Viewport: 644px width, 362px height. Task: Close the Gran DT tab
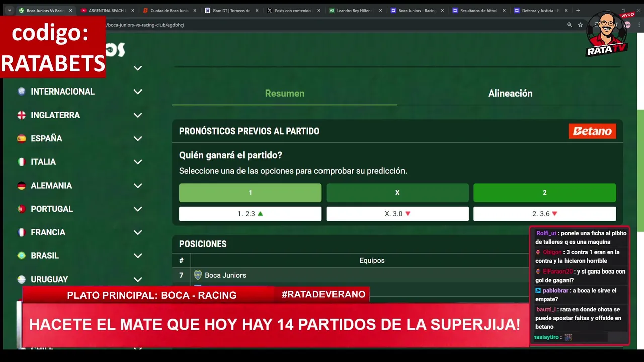[257, 10]
